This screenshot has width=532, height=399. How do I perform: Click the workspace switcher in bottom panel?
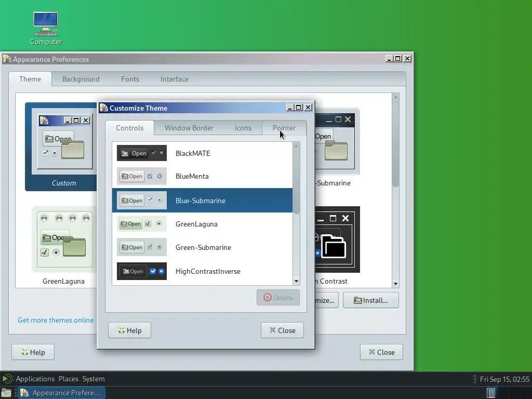(491, 393)
